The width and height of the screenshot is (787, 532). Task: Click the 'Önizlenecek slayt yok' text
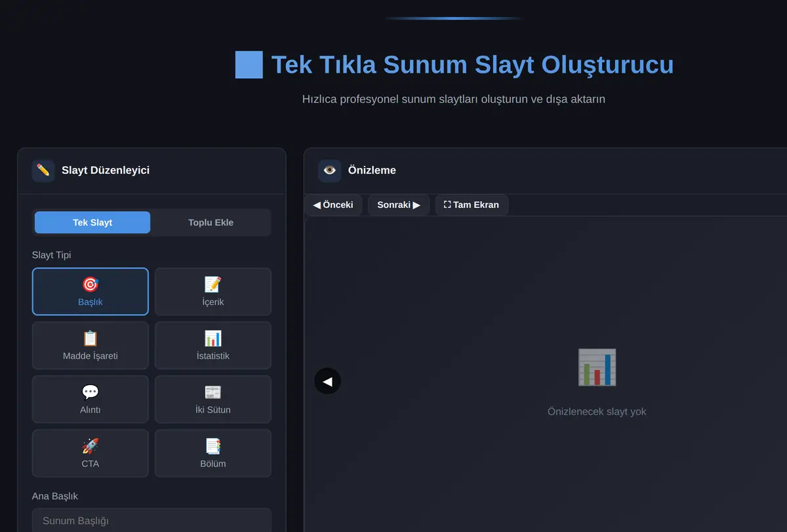[597, 412]
